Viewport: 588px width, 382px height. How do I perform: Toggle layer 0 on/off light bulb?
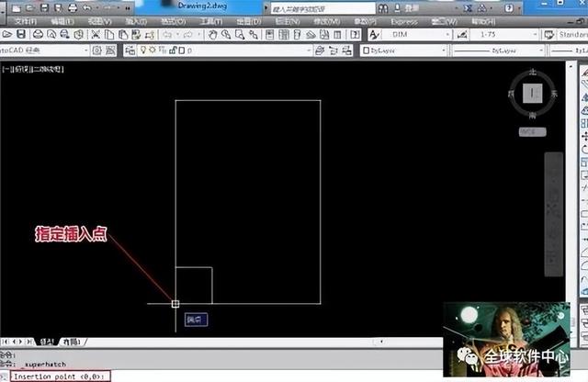(143, 50)
